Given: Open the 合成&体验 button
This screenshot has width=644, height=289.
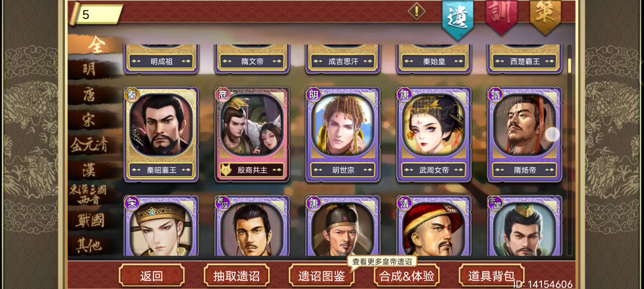Looking at the screenshot, I should point(407,276).
